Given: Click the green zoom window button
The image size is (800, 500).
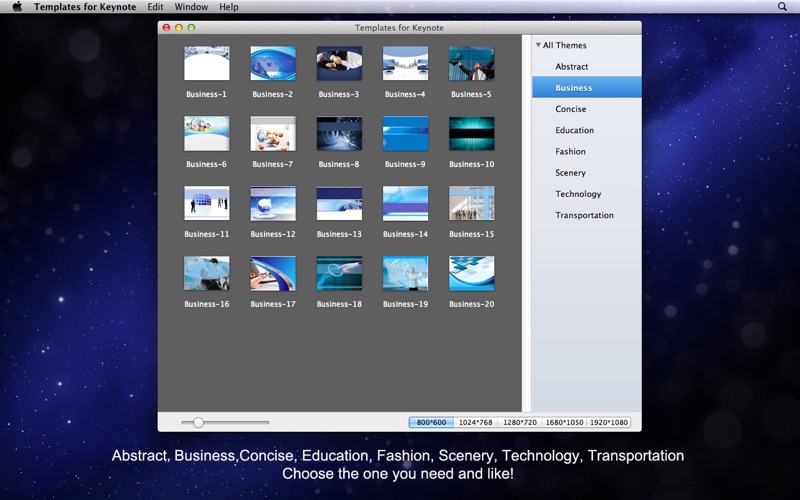Looking at the screenshot, I should 191,28.
